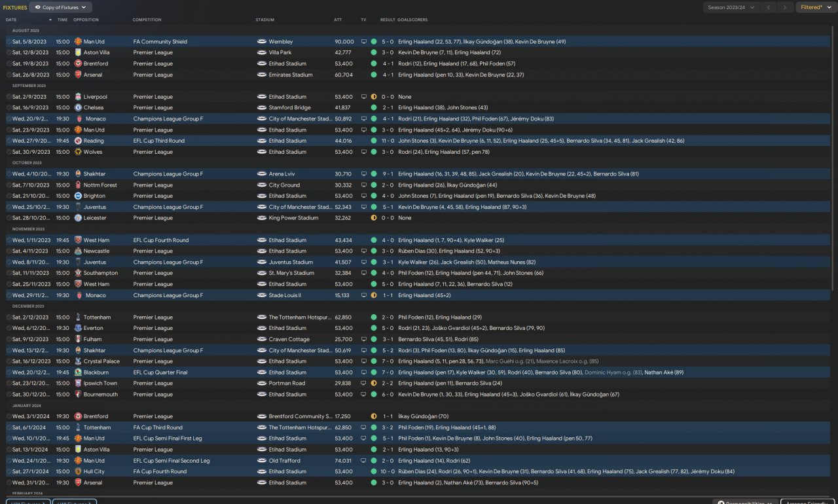
Task: Open the EFL Cup Third Round competition link
Action: (x=159, y=141)
